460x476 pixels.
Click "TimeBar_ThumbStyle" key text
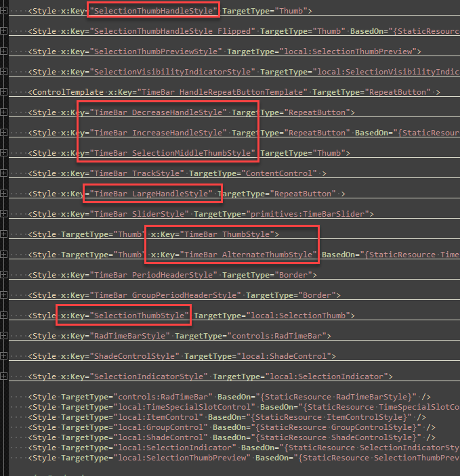[227, 235]
